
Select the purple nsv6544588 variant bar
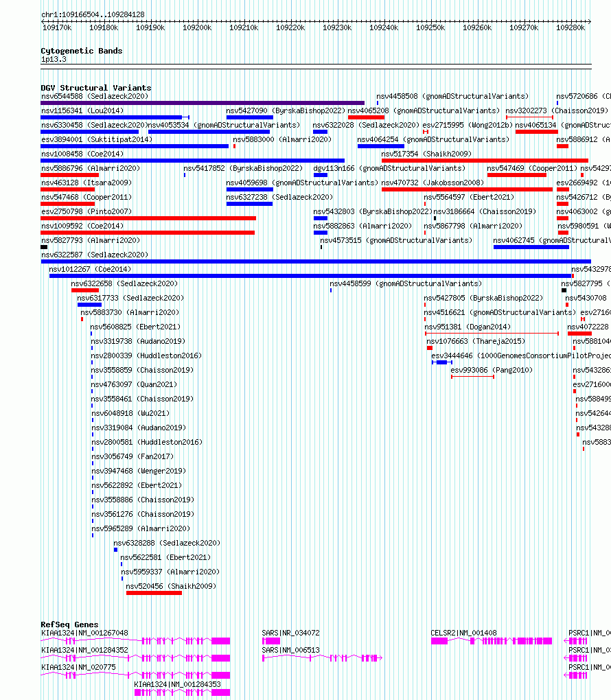pos(203,103)
